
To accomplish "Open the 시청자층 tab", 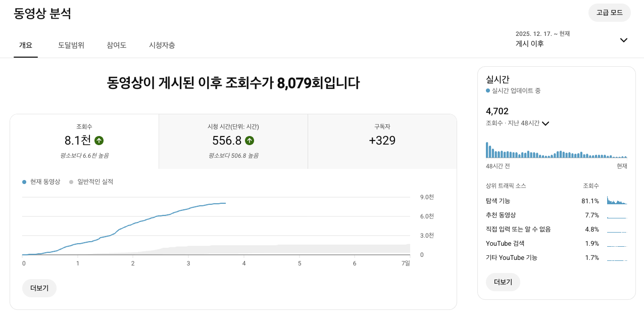I will pyautogui.click(x=162, y=45).
